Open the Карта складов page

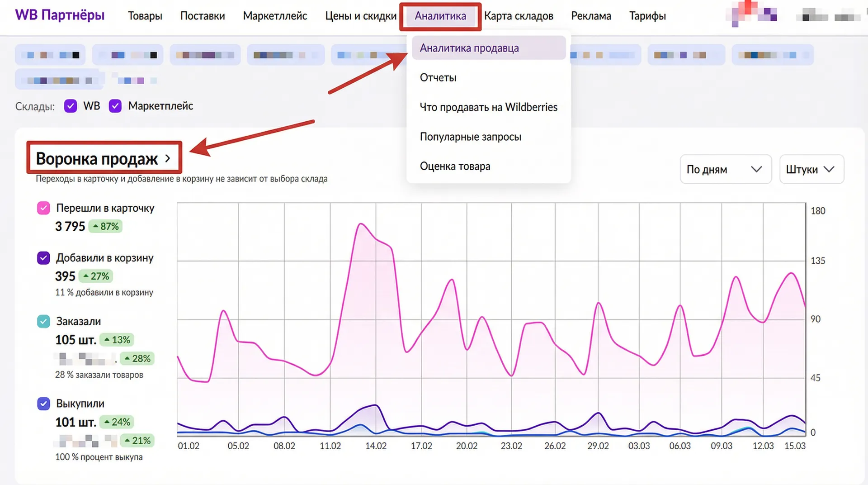click(519, 16)
